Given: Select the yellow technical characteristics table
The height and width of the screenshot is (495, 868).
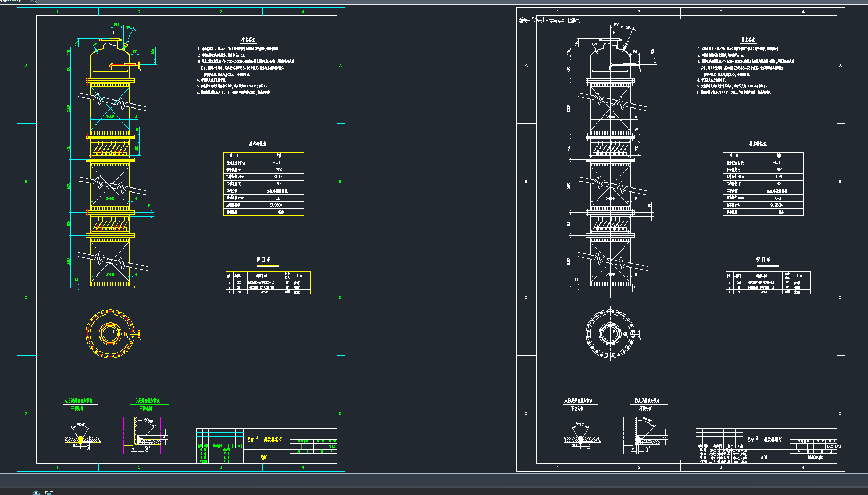Looking at the screenshot, I should [263, 183].
